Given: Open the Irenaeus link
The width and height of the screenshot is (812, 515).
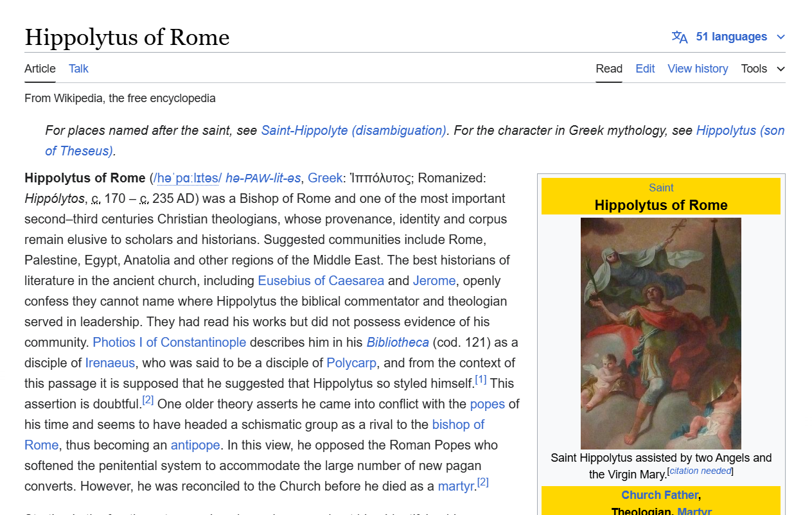Looking at the screenshot, I should 110,363.
